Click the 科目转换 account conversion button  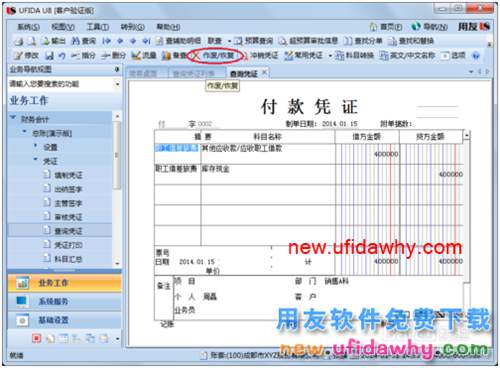[x=354, y=55]
